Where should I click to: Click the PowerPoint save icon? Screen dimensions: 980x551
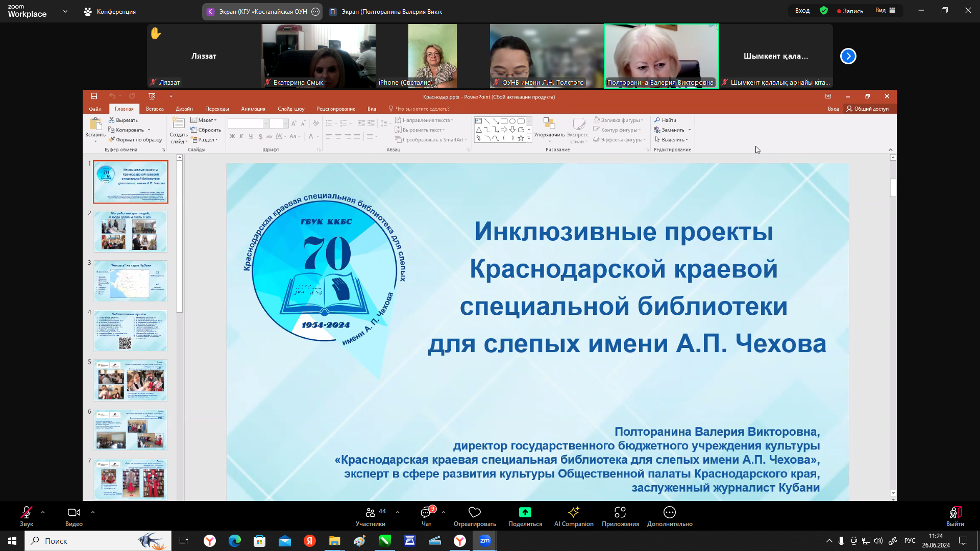coord(94,96)
